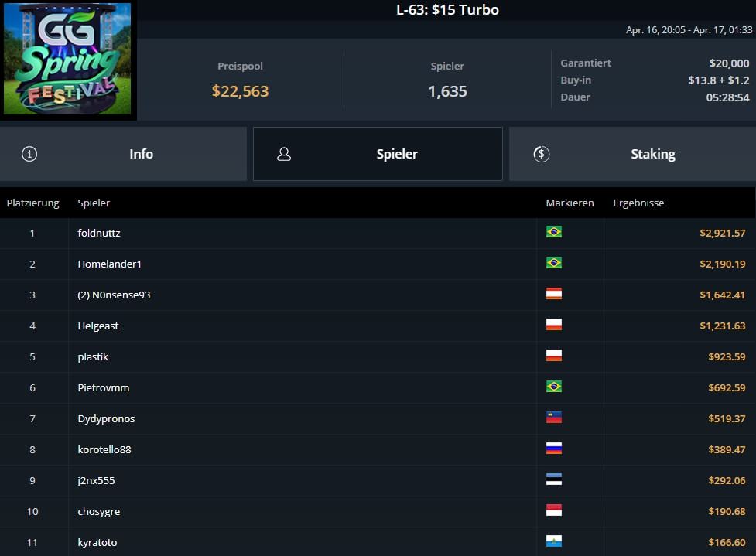Click the Russia flag for korotello88

click(554, 449)
